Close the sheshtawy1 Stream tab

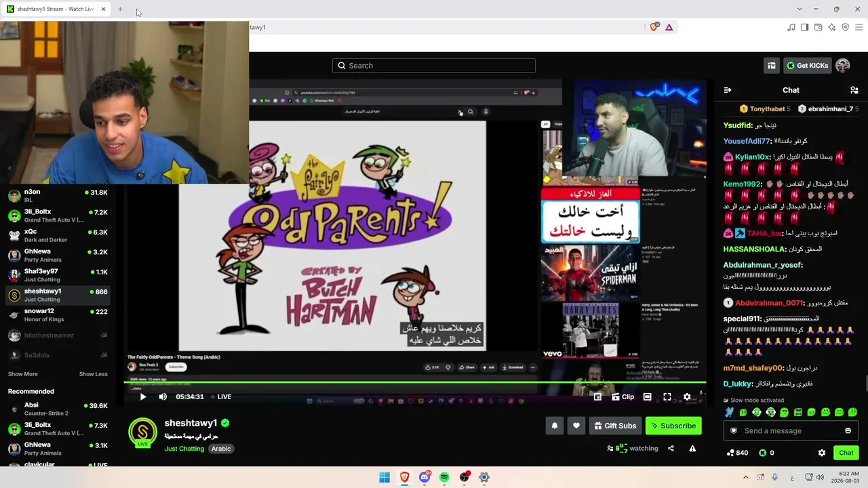click(103, 9)
